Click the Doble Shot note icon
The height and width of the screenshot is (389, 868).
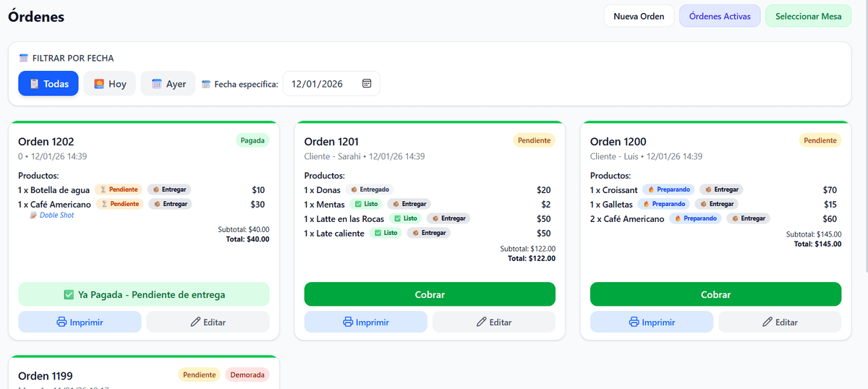(x=33, y=215)
